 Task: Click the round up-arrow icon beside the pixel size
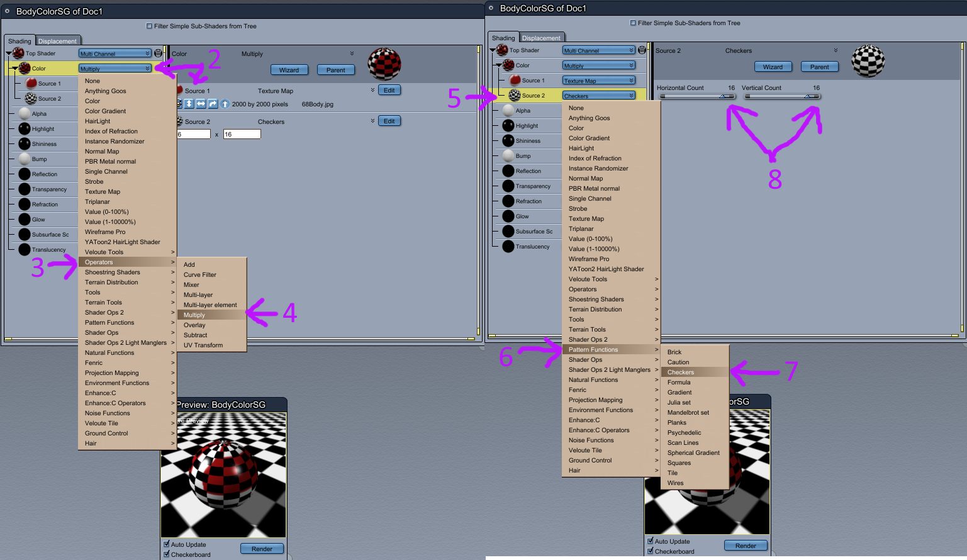click(x=225, y=104)
